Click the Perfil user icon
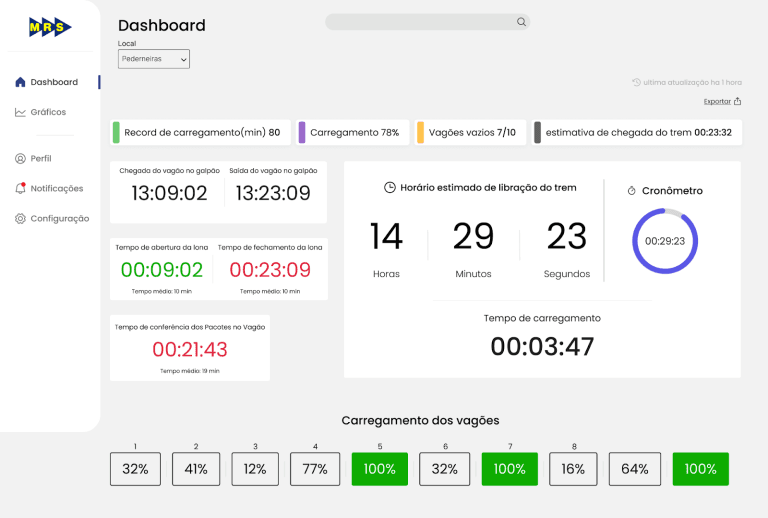Viewport: 768px width, 518px height. click(20, 158)
